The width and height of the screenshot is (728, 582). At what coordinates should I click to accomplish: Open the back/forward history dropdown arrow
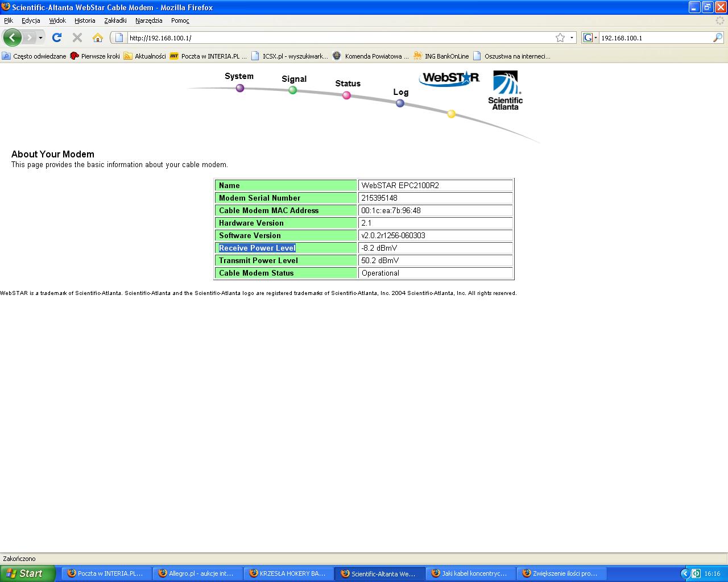(40, 38)
